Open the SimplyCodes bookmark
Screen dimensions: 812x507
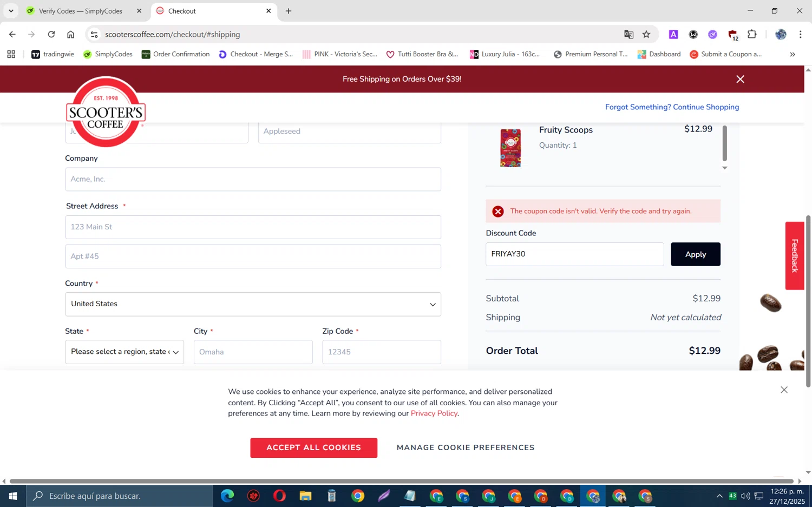click(108, 54)
